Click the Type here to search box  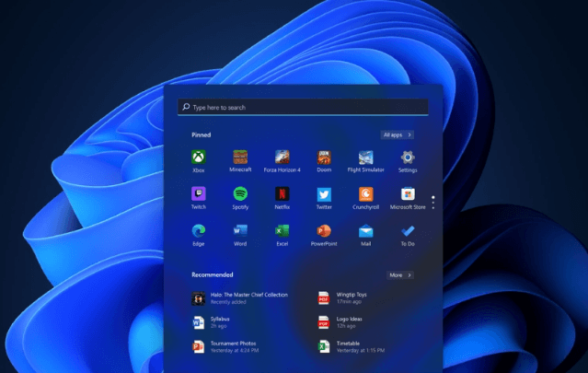coord(303,108)
